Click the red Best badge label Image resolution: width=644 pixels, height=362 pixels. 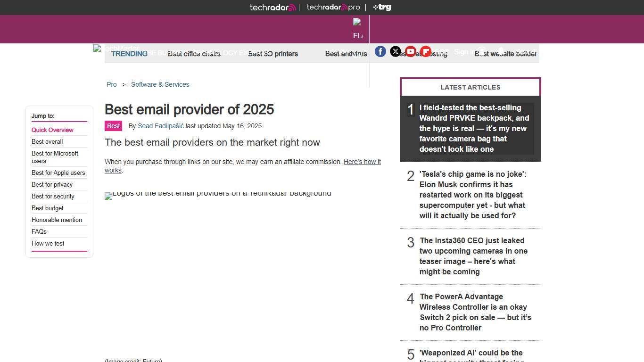[x=113, y=126]
